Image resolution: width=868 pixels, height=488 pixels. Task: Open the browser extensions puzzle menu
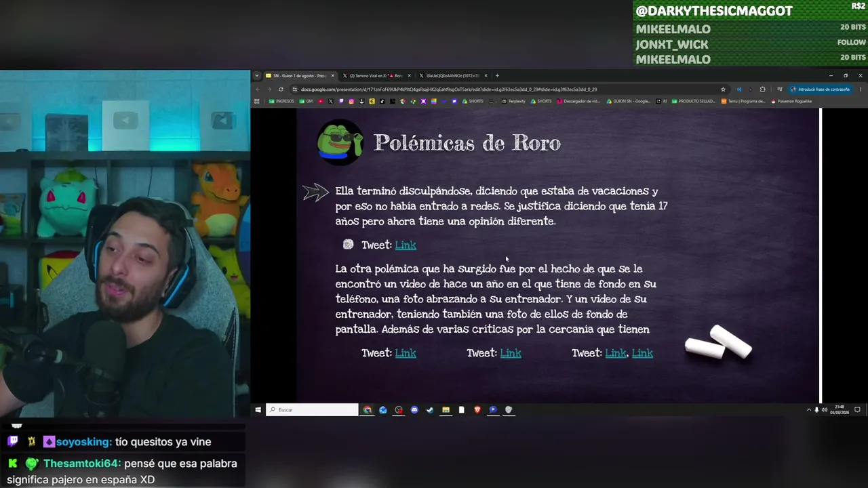pos(763,89)
